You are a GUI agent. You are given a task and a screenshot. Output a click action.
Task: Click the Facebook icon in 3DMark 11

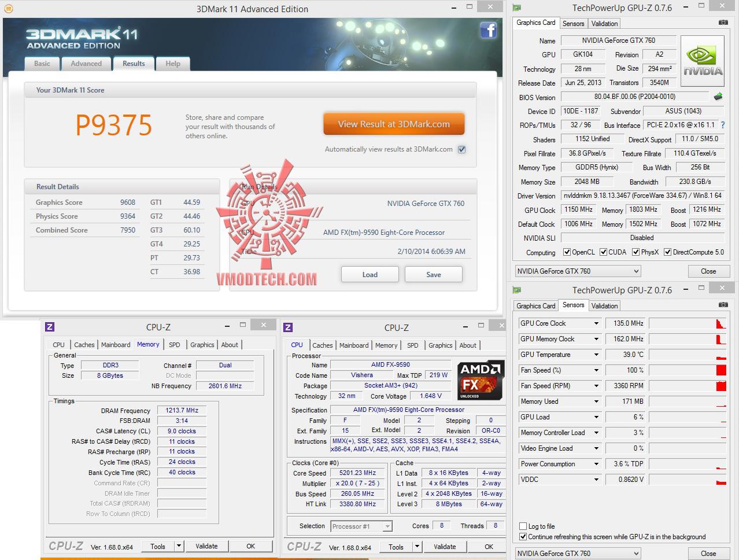[489, 30]
